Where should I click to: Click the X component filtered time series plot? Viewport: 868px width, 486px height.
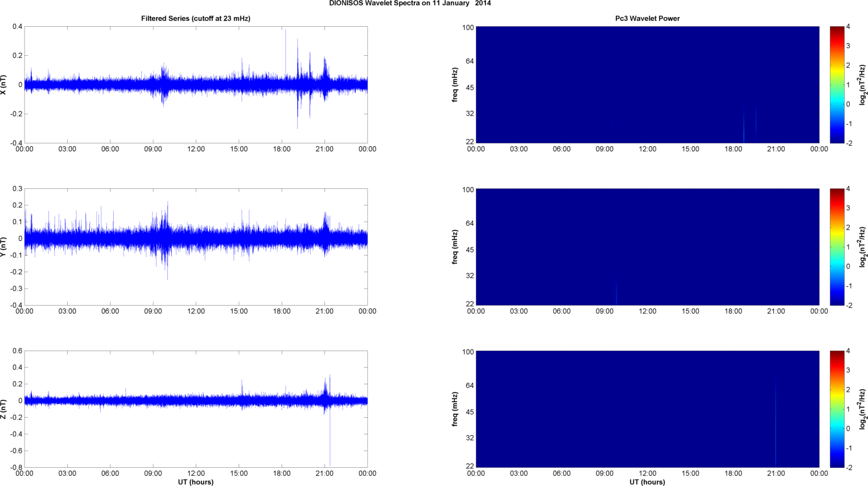click(x=196, y=85)
